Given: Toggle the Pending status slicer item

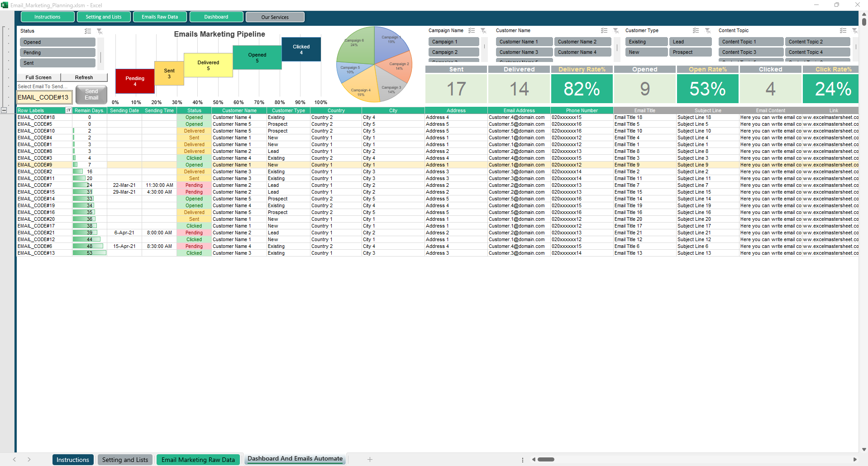Looking at the screenshot, I should point(57,52).
